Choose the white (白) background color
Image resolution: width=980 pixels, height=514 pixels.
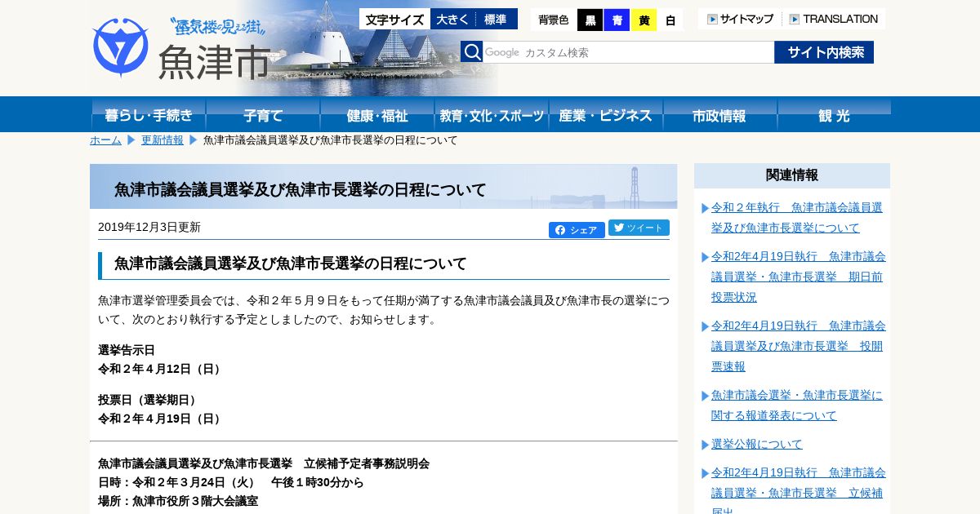(670, 20)
